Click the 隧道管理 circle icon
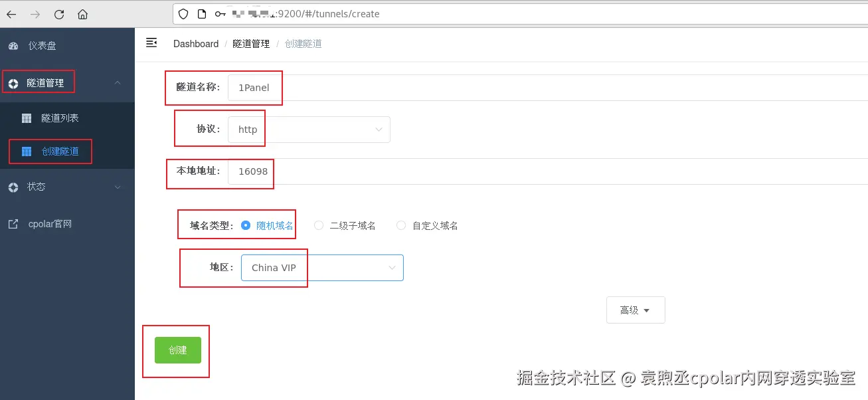Viewport: 868px width, 400px height. [13, 84]
